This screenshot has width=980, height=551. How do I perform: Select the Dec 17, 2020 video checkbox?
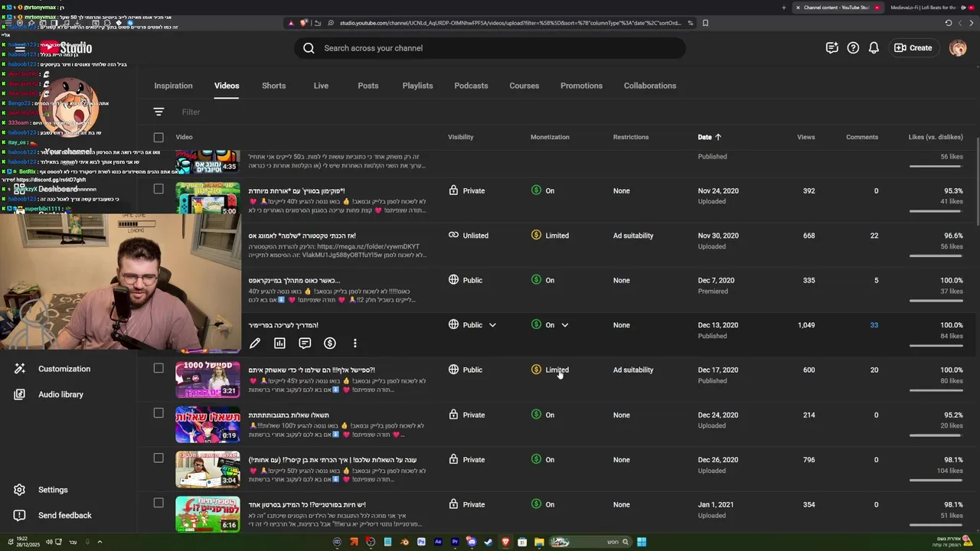158,368
